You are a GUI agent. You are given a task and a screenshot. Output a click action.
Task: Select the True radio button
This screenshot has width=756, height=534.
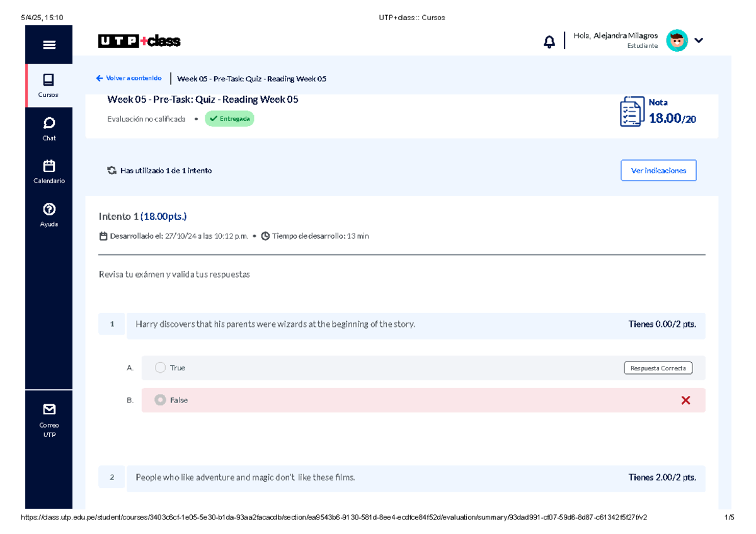coord(160,368)
